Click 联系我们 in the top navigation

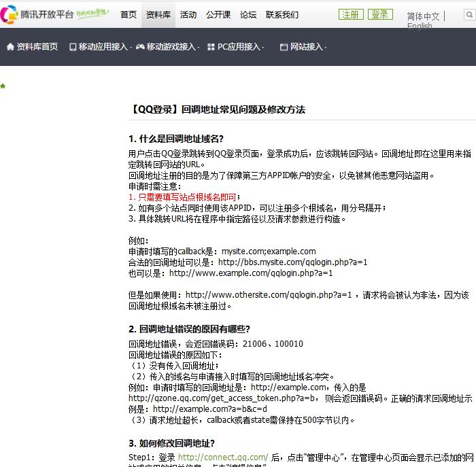click(x=282, y=14)
